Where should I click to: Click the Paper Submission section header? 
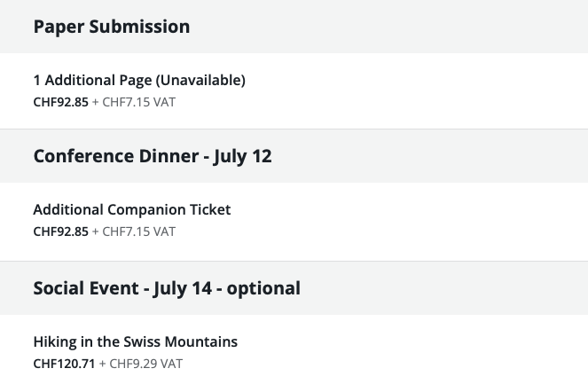(112, 27)
